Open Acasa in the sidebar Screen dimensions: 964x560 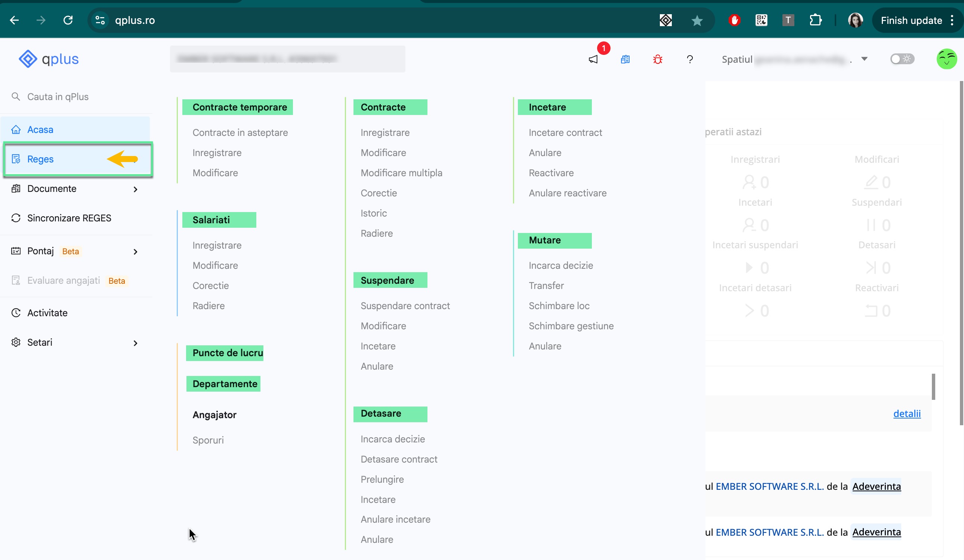[x=75, y=130]
